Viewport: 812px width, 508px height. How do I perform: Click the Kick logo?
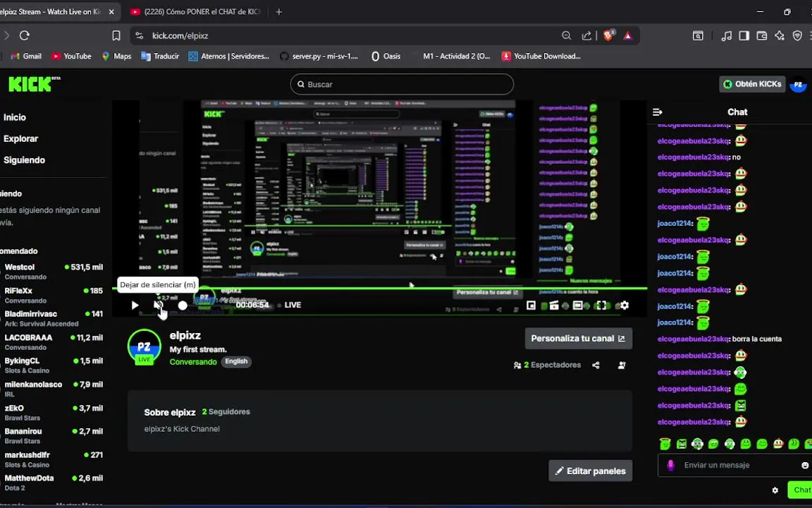[x=34, y=84]
